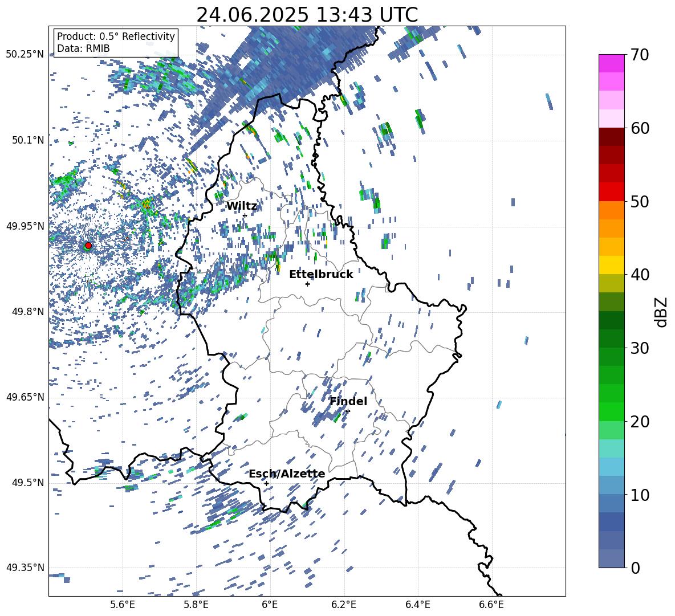Screen dimensions: 675x616
Task: Click the timestamp title 24.06.2025 13:43 UTC
Action: click(307, 15)
